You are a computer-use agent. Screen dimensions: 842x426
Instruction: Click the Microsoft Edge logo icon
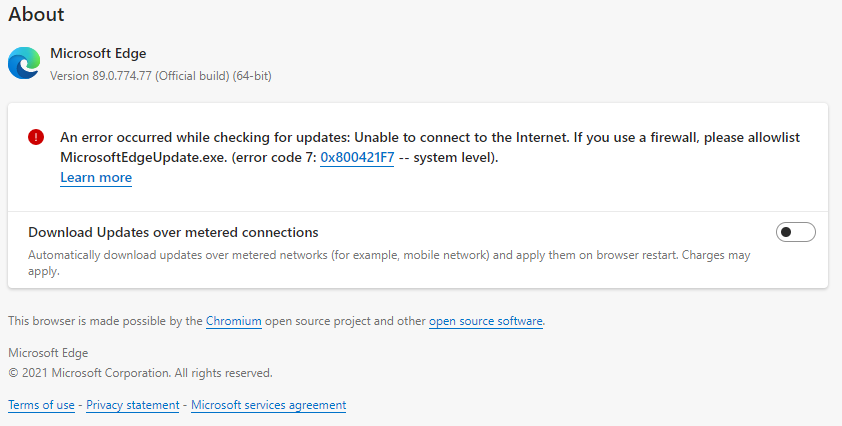tap(24, 63)
